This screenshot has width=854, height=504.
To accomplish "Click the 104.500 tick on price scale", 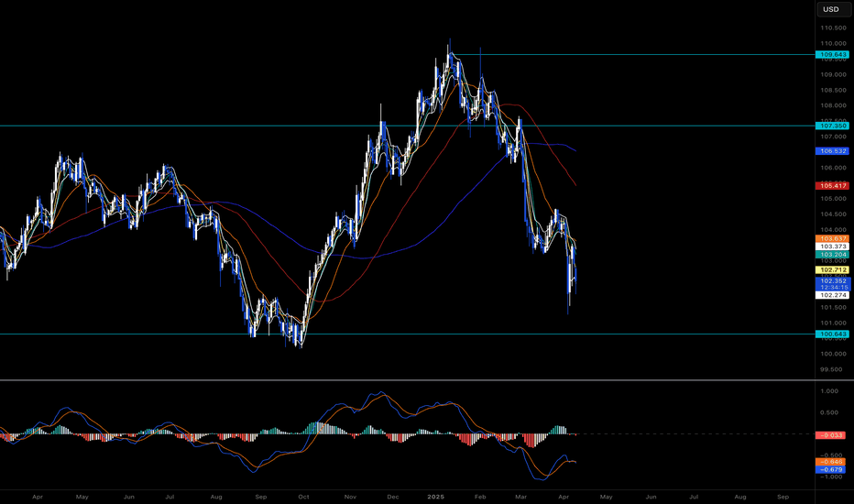I will tap(833, 214).
